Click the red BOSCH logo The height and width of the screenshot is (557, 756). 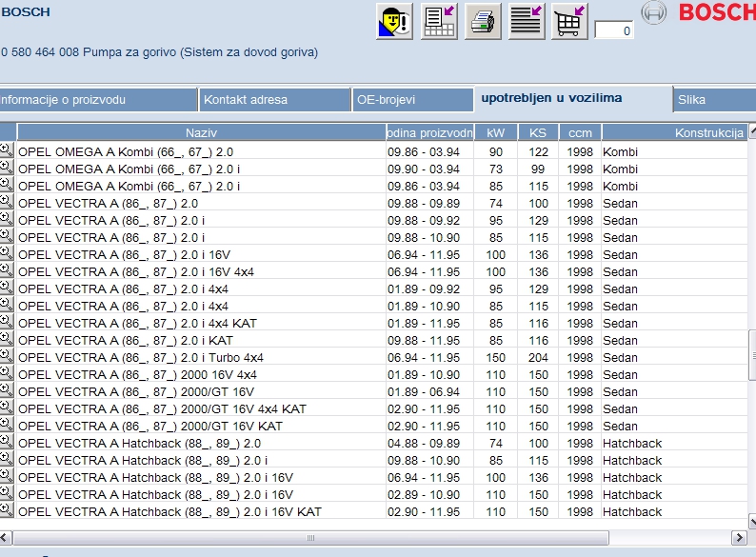(x=717, y=12)
